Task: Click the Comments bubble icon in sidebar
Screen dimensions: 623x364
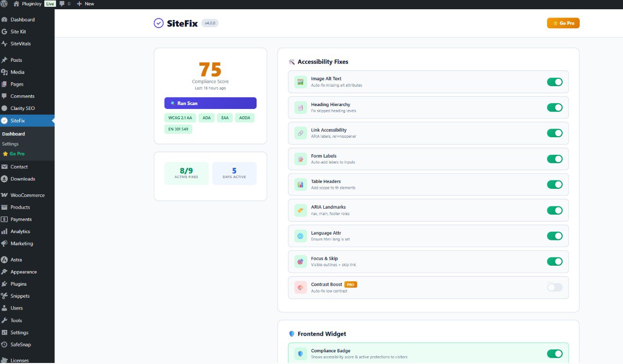Action: 4,96
